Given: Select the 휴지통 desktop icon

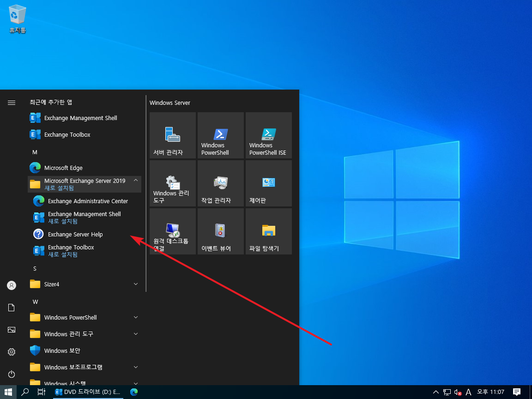Looking at the screenshot, I should (x=17, y=20).
